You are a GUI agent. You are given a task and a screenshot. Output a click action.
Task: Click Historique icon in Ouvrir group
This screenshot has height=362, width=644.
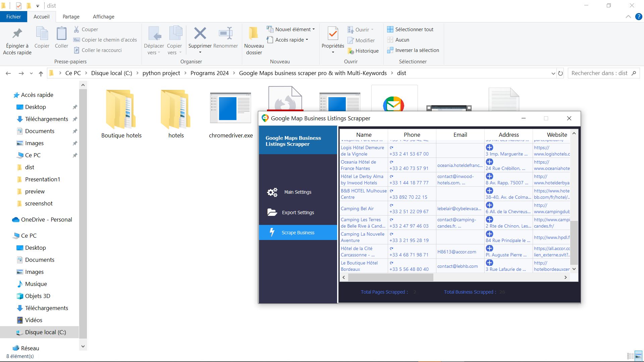click(351, 51)
